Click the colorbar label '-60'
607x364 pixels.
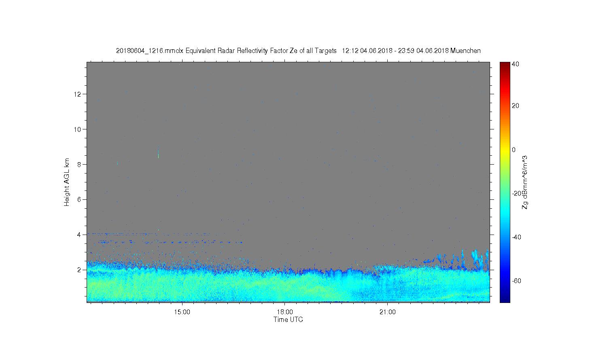(x=516, y=281)
